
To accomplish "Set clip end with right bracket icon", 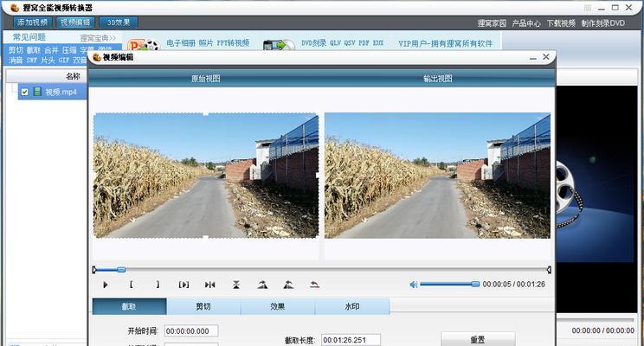I will (158, 285).
